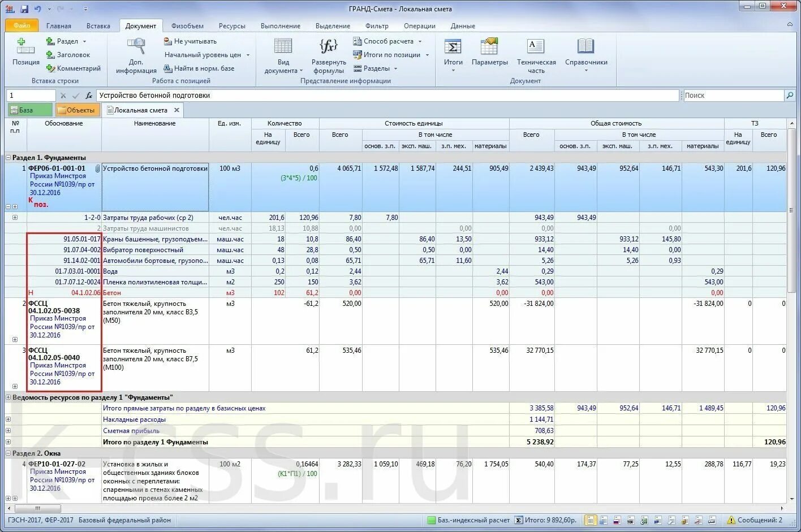Switch to the Выполнение ribbon tab
This screenshot has height=532, width=801.
281,26
